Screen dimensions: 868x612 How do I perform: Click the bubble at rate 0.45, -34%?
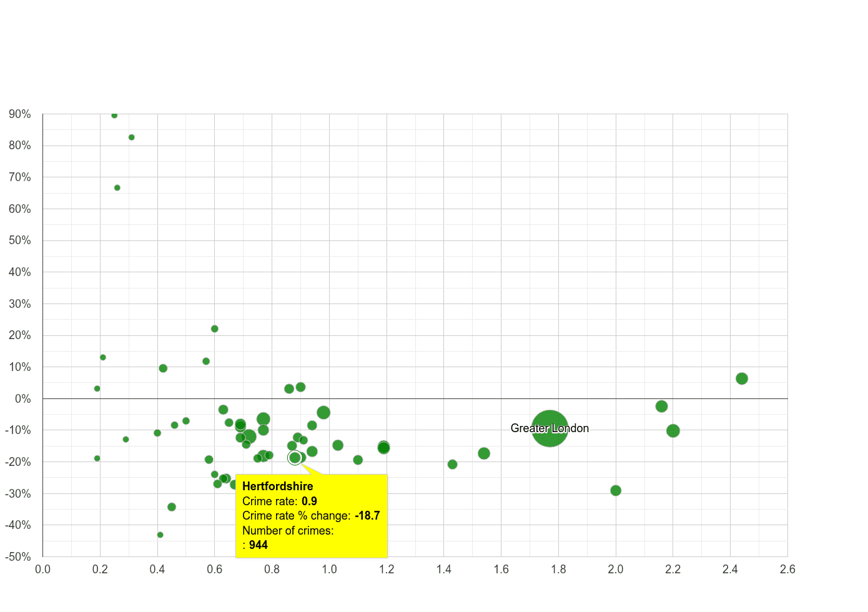tap(172, 507)
